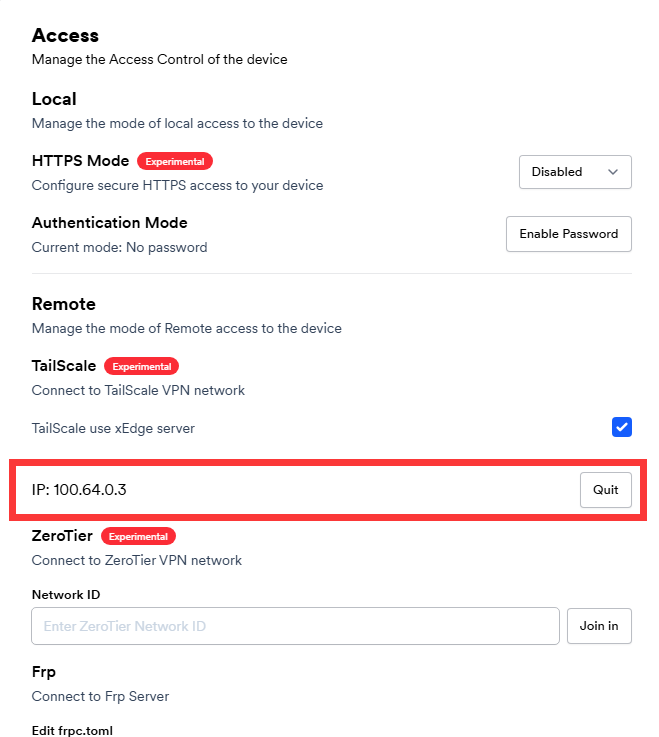Click the Network ID label
Image resolution: width=659 pixels, height=737 pixels.
[x=65, y=594]
